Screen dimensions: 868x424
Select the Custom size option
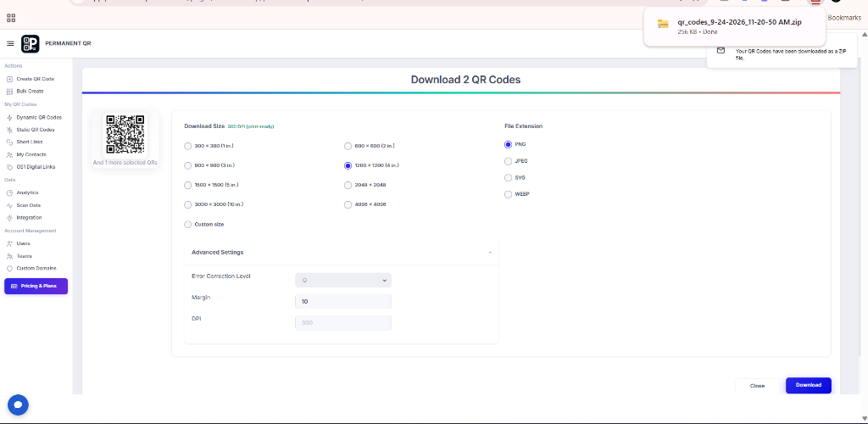click(187, 225)
